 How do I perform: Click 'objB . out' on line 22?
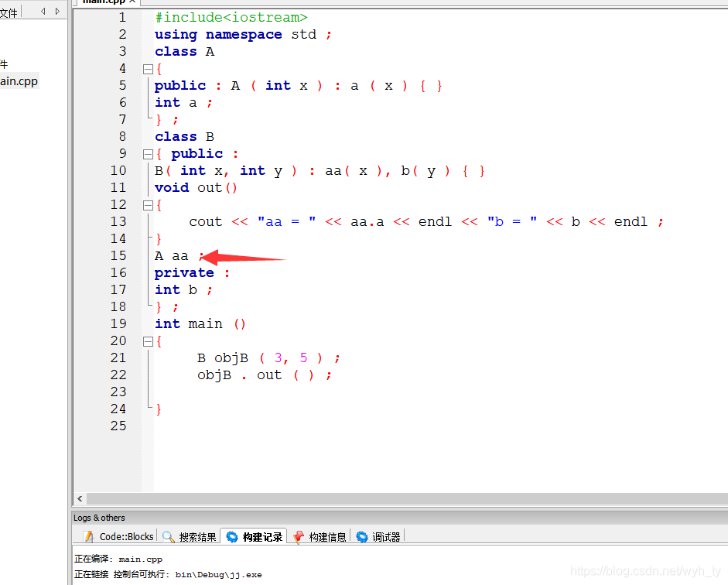[x=240, y=375]
